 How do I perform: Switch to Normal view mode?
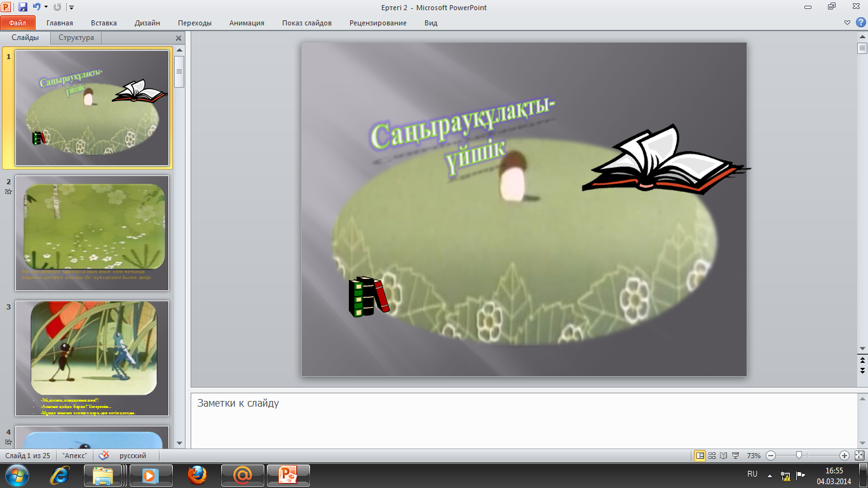[x=700, y=456]
